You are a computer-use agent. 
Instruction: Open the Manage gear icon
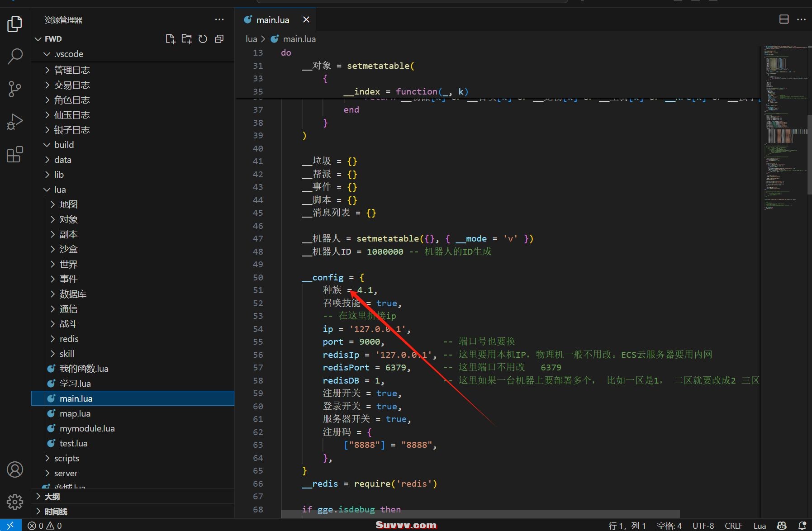click(15, 502)
